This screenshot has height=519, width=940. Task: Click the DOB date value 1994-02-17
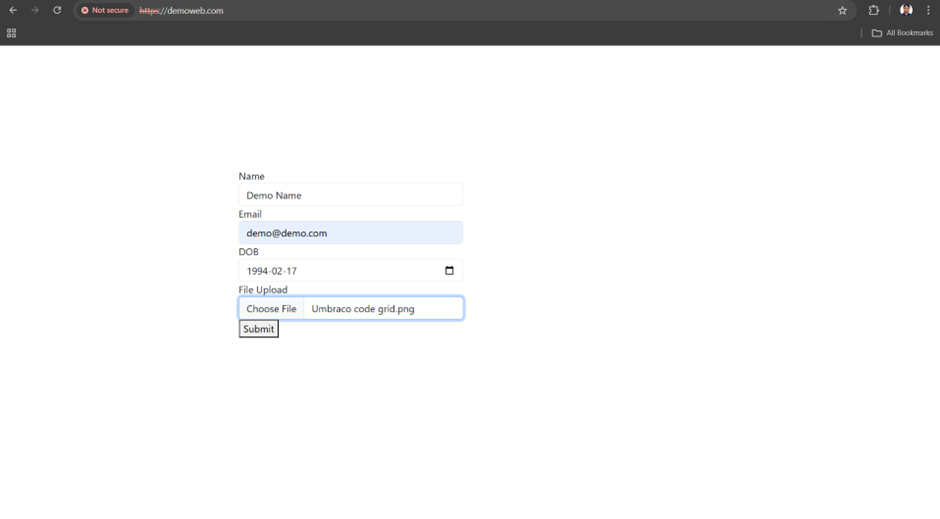tap(272, 271)
